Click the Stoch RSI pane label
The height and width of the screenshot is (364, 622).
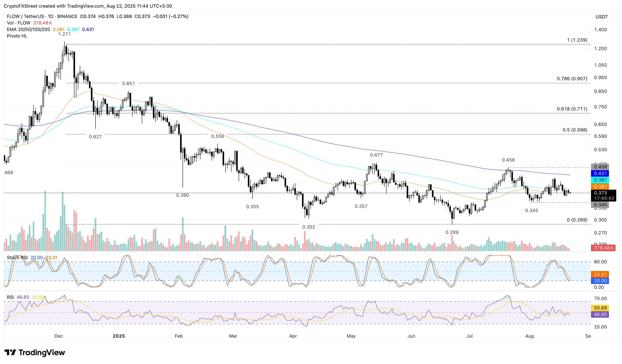tap(17, 257)
